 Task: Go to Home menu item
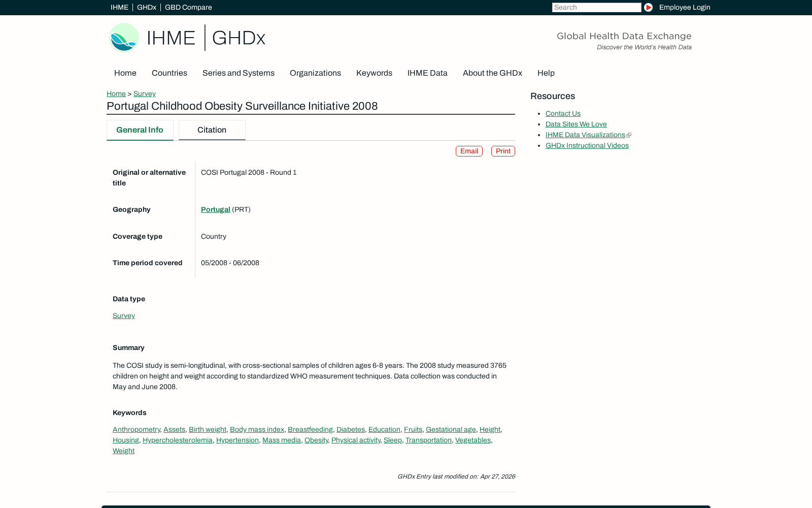click(125, 73)
